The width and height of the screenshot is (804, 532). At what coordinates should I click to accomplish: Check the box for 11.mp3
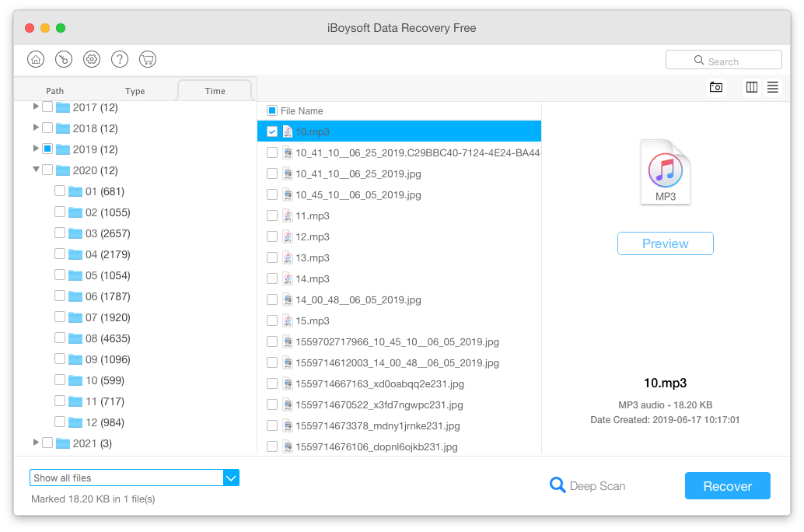(x=272, y=215)
